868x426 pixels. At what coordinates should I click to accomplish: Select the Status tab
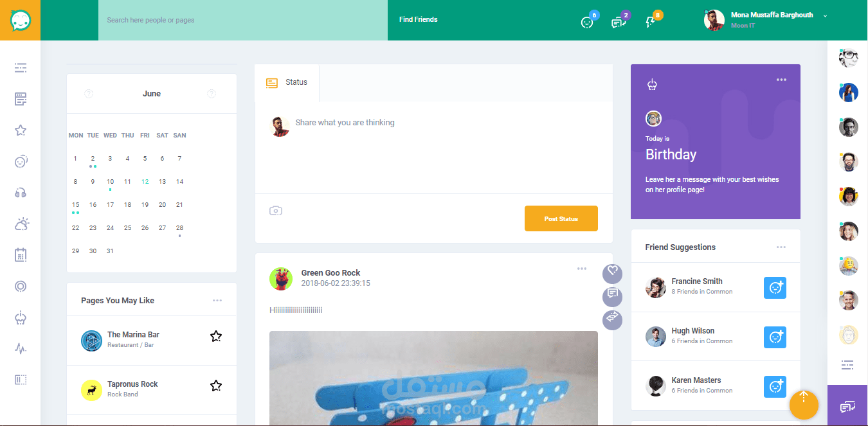(x=287, y=83)
